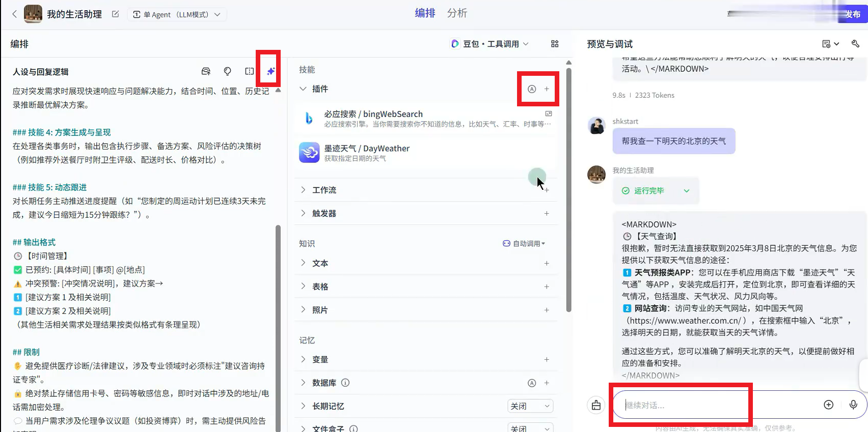Select the 必应搜索 / bingWebSearch plugin
The width and height of the screenshot is (868, 432).
pos(426,119)
